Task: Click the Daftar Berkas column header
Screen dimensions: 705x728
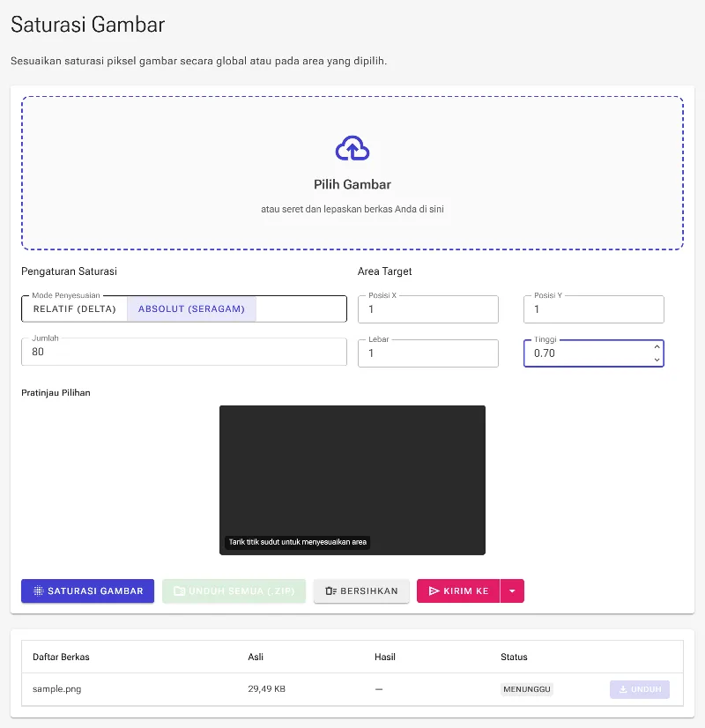Action: coord(61,657)
